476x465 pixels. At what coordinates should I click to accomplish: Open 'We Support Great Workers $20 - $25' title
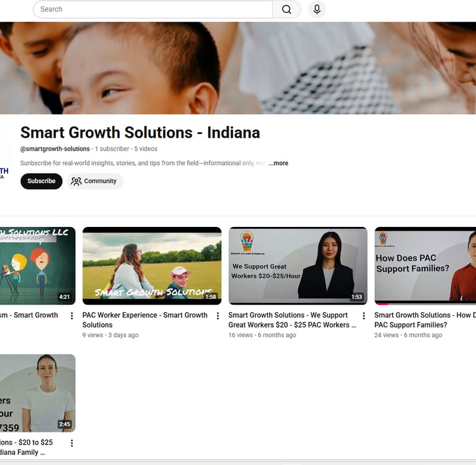(292, 320)
